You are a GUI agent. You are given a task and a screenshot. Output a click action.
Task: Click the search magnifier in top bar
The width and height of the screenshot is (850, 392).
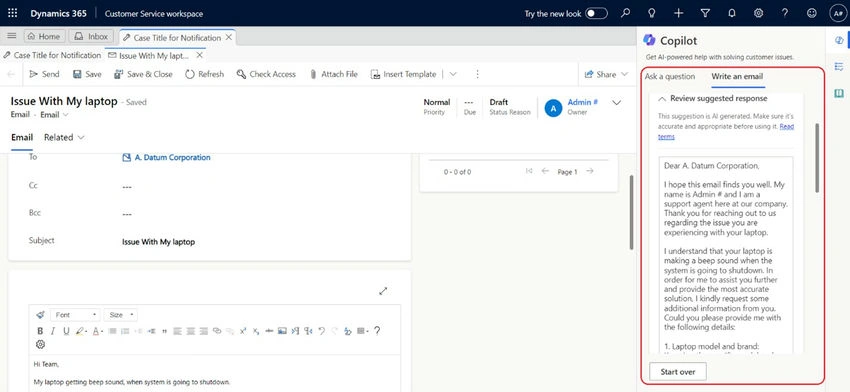coord(626,13)
